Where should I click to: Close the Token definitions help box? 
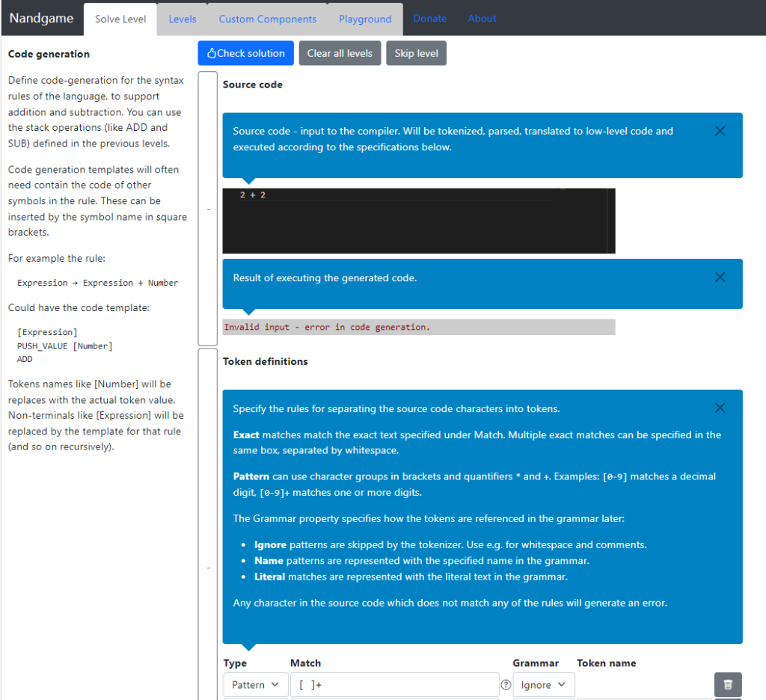(720, 408)
